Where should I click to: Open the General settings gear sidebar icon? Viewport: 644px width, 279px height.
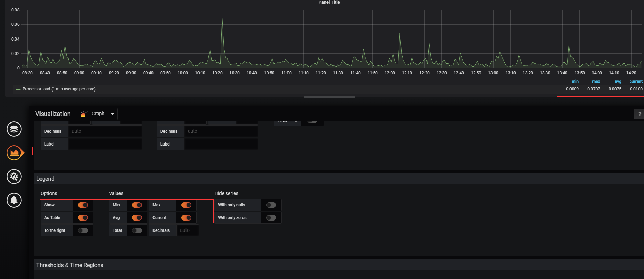(14, 176)
